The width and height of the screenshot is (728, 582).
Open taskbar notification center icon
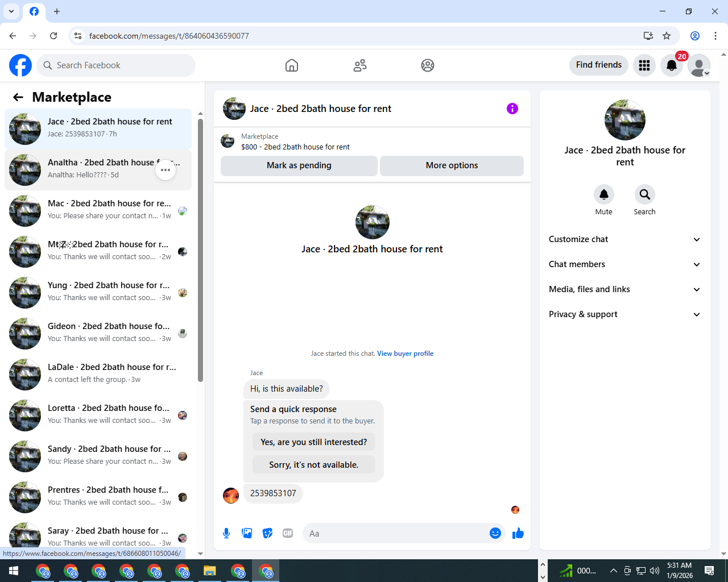pos(709,571)
